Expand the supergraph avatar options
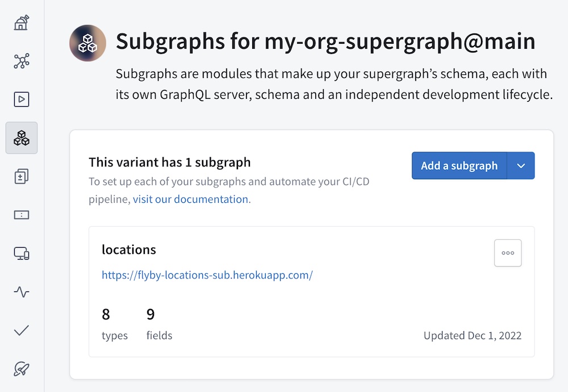The width and height of the screenshot is (568, 392). pyautogui.click(x=87, y=42)
